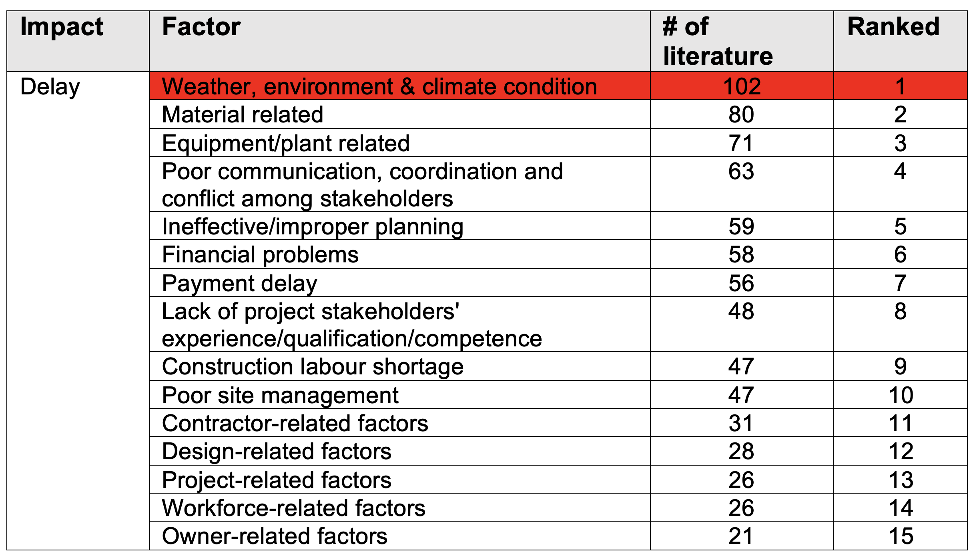Click Lack of project stakeholders' experience cell
The width and height of the screenshot is (975, 560).
[352, 325]
